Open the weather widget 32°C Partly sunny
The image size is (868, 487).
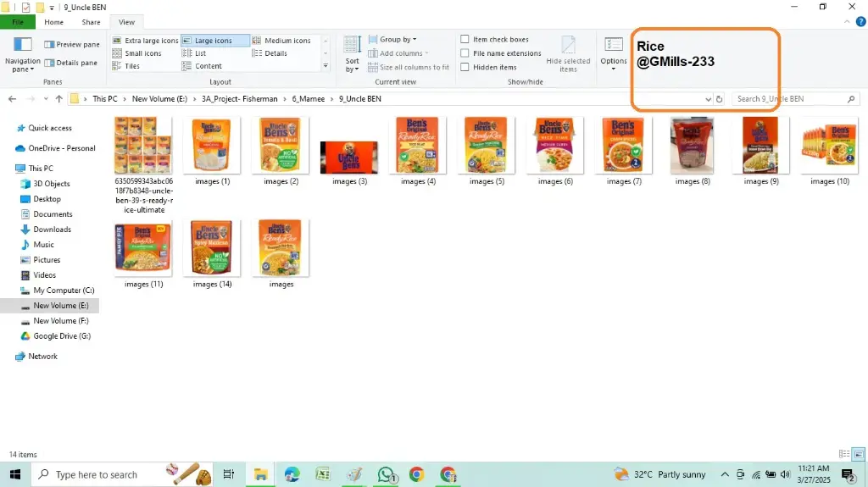pyautogui.click(x=659, y=474)
